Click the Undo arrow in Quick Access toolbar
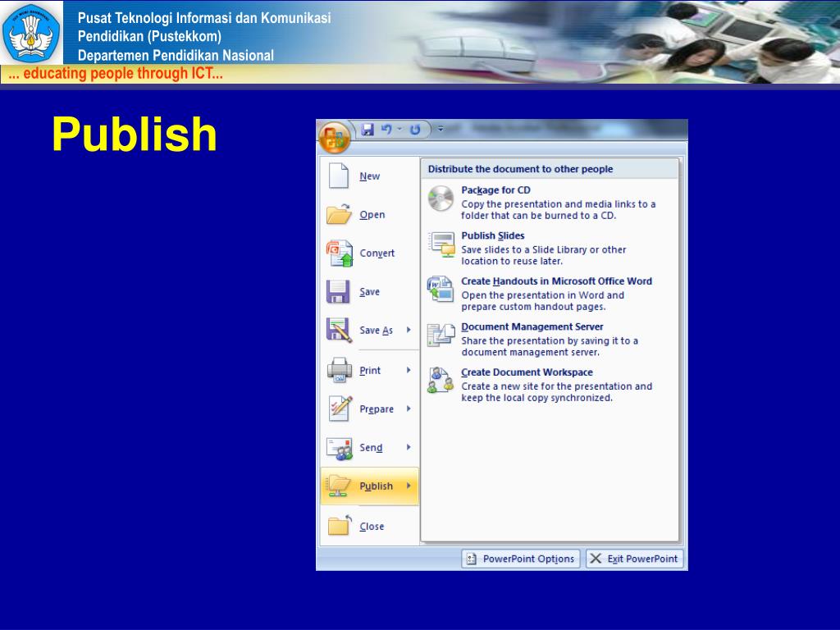The width and height of the screenshot is (840, 630). pos(386,130)
